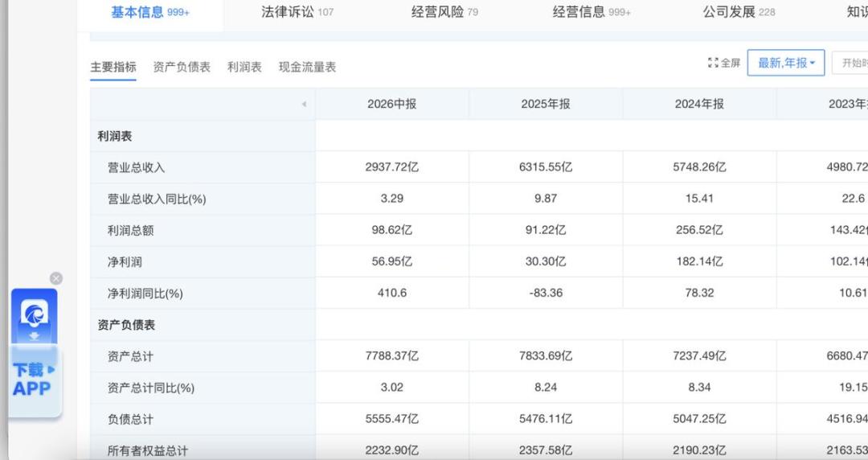
Task: Click the 410.6 net profit growth cell
Action: 392,293
